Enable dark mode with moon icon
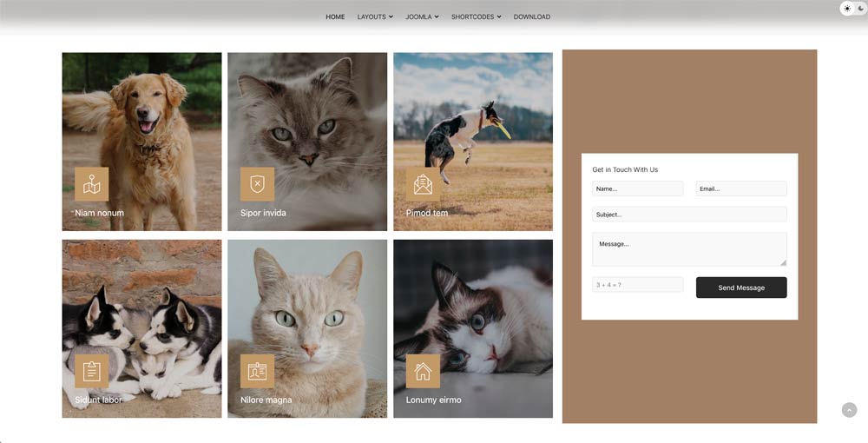Viewport: 868px width, 443px height. 861,9
